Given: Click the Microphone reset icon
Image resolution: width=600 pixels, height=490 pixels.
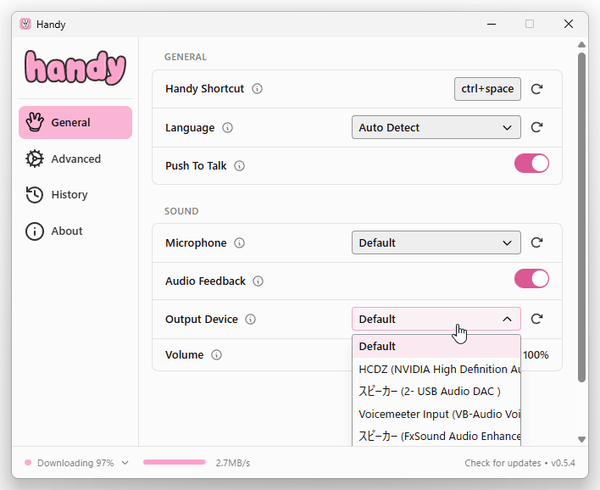Looking at the screenshot, I should pyautogui.click(x=537, y=243).
